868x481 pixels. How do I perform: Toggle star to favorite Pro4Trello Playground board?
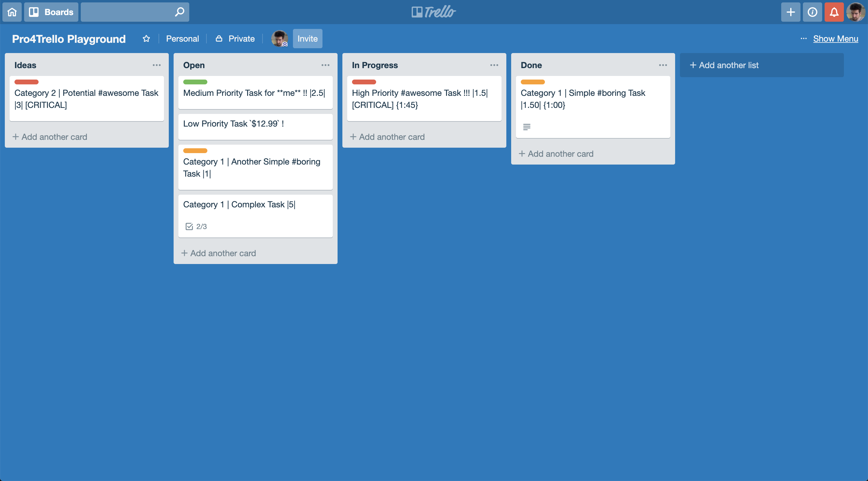146,39
